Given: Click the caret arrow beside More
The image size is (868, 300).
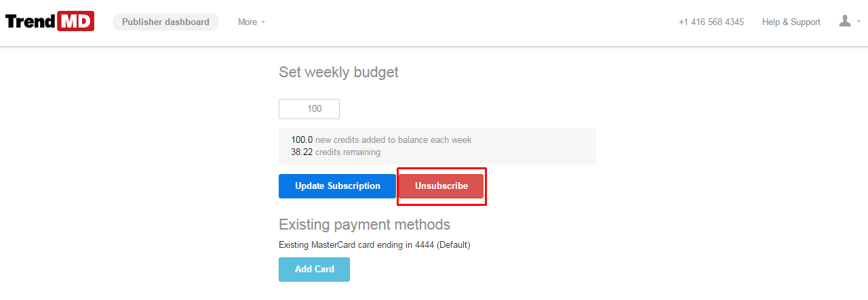Looking at the screenshot, I should 263,22.
